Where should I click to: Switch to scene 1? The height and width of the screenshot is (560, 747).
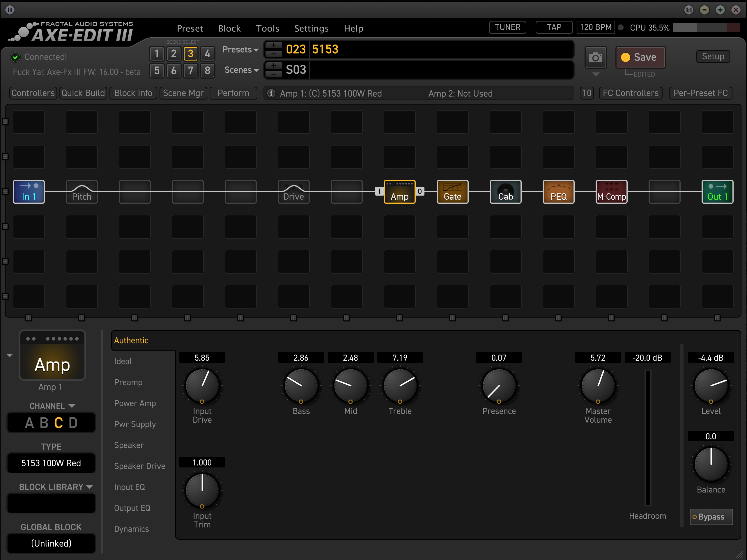coord(157,54)
